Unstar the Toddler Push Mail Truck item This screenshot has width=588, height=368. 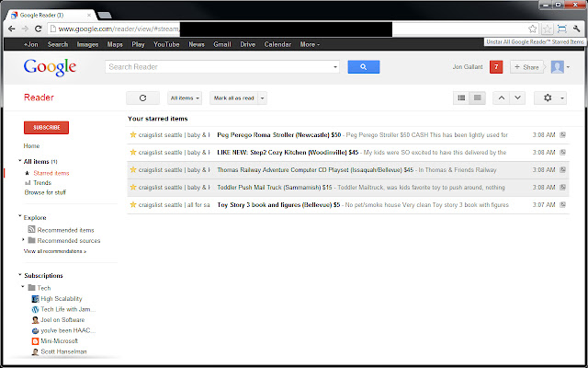tap(132, 187)
